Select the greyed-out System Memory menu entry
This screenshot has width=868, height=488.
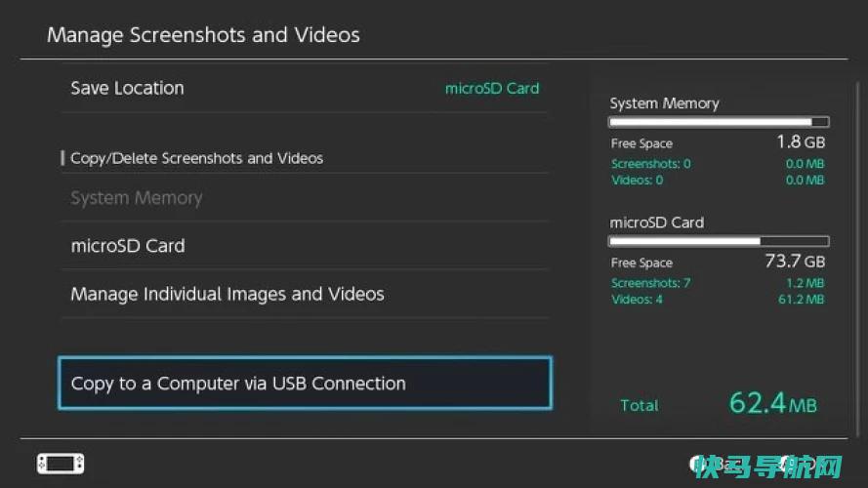click(x=305, y=197)
